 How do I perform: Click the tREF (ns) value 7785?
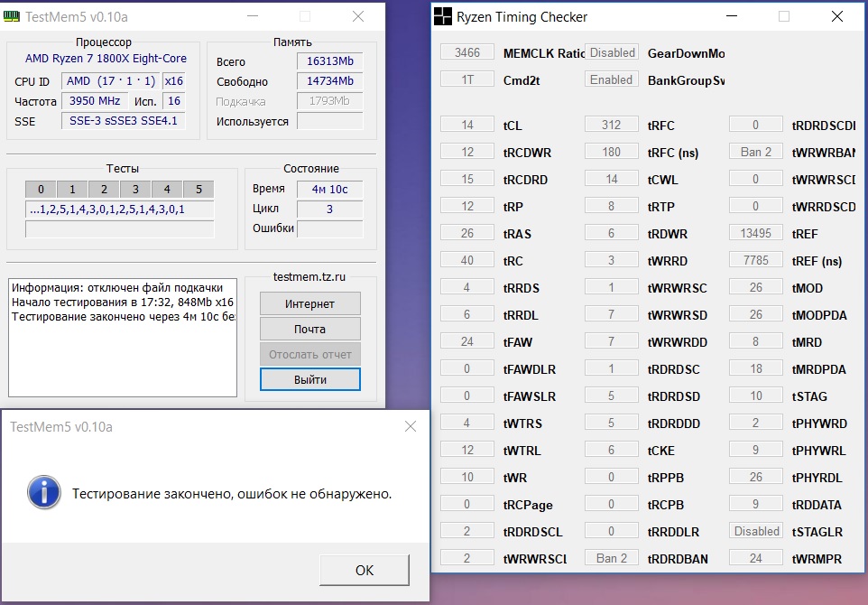(x=756, y=260)
